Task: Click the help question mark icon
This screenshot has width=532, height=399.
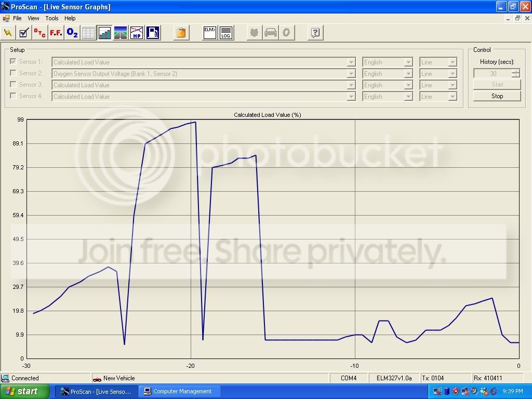Action: click(315, 33)
